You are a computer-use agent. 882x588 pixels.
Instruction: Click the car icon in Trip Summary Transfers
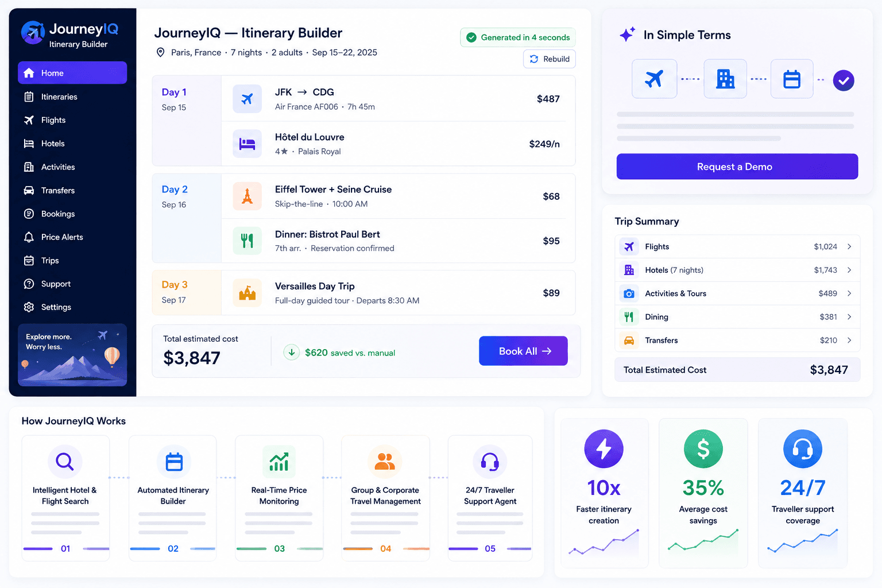pos(629,341)
